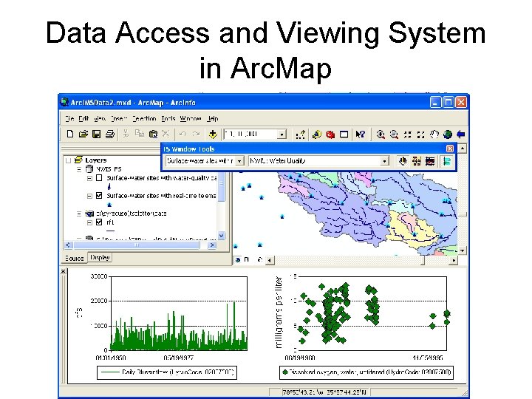Open the View menu
The height and width of the screenshot is (399, 532).
pos(100,118)
